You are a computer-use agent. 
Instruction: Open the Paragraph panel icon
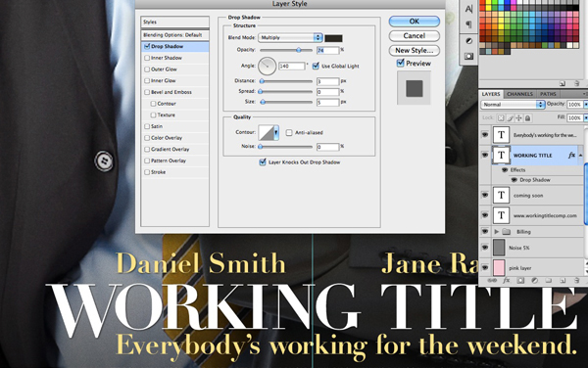(x=468, y=24)
